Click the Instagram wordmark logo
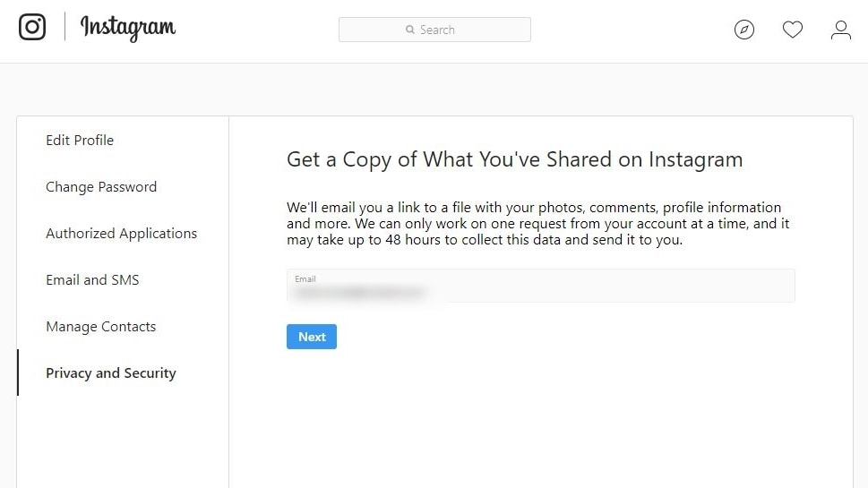Screen dimensions: 868x488 point(128,28)
